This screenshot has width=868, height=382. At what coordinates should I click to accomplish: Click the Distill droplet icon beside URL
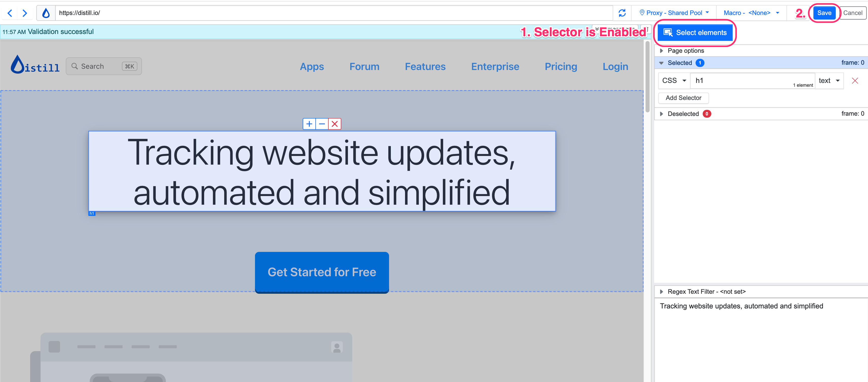tap(46, 13)
